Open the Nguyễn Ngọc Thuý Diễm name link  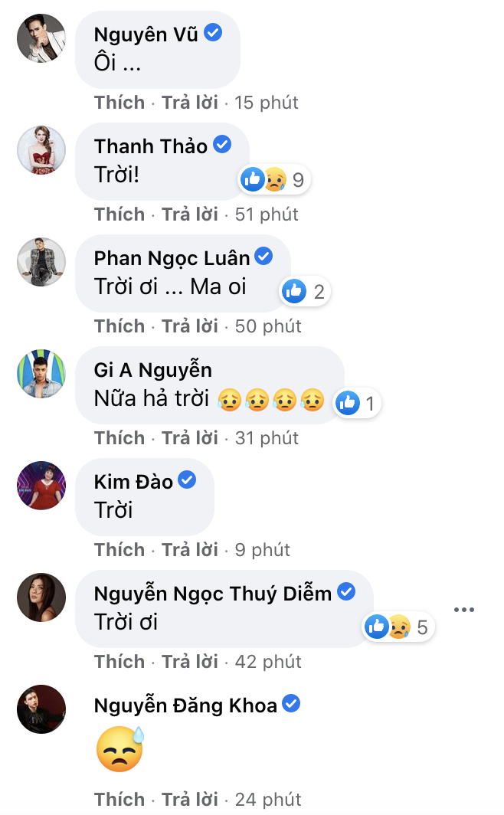[212, 593]
